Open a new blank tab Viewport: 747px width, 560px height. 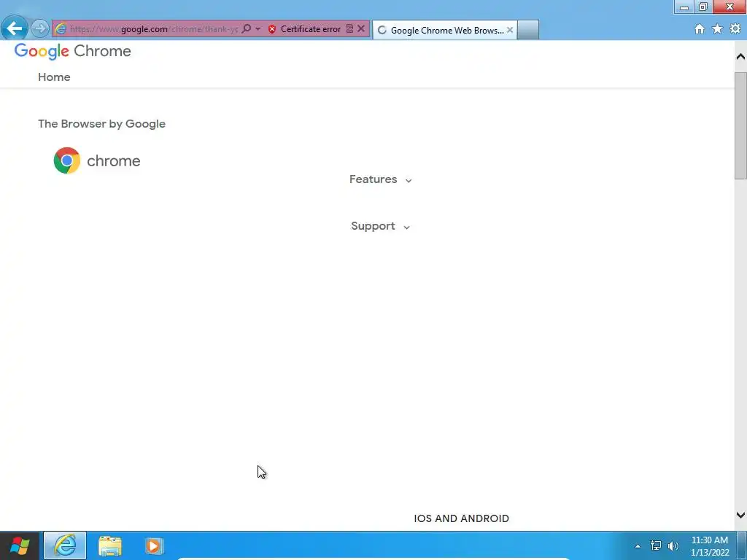click(x=528, y=30)
